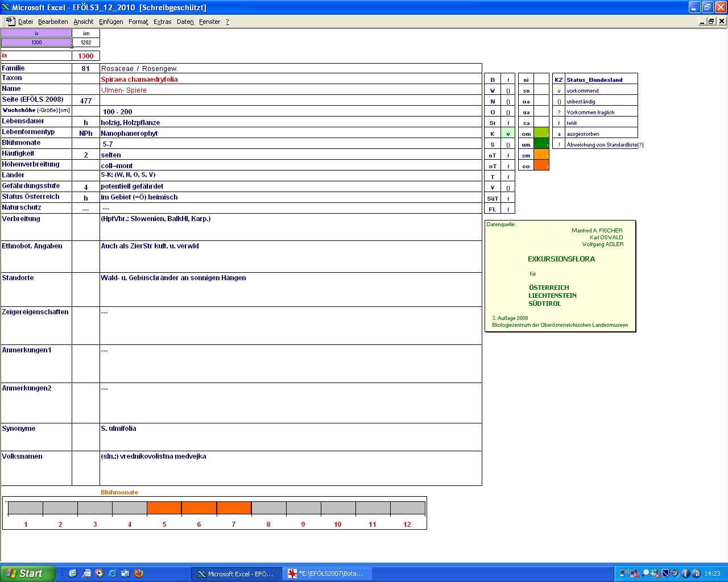Open the Datei menu
Viewport: 728px width, 582px height.
click(x=25, y=22)
